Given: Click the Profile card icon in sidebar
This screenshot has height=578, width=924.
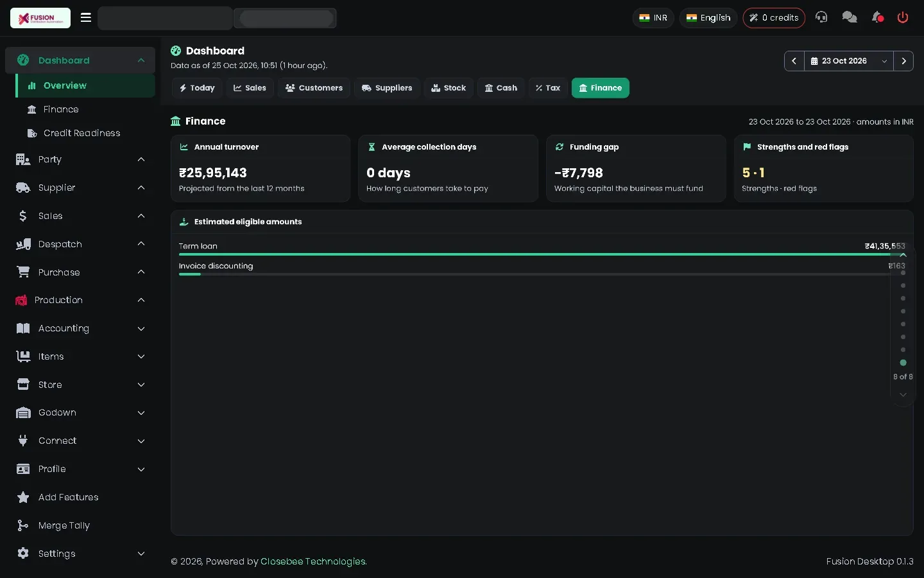Looking at the screenshot, I should point(23,469).
